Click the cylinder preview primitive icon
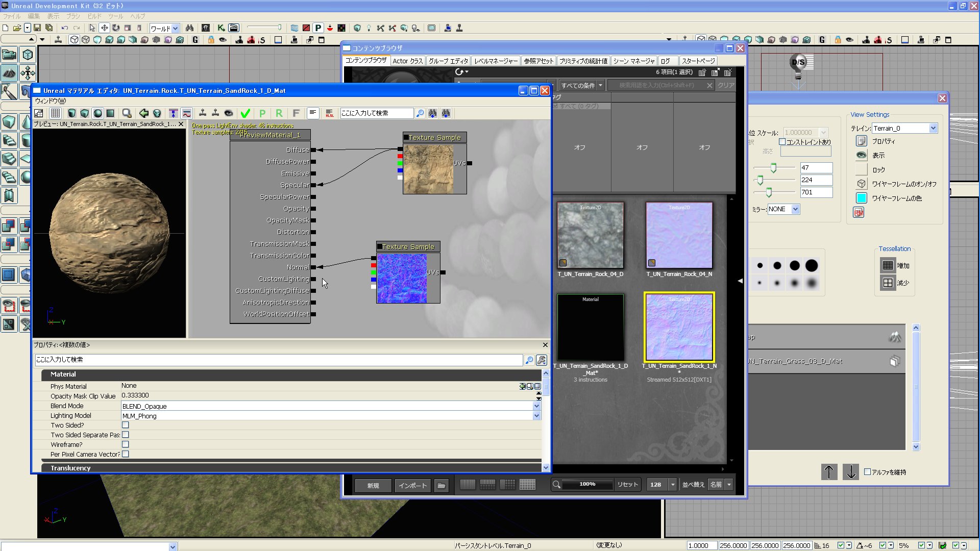The image size is (980, 551). pos(71,113)
